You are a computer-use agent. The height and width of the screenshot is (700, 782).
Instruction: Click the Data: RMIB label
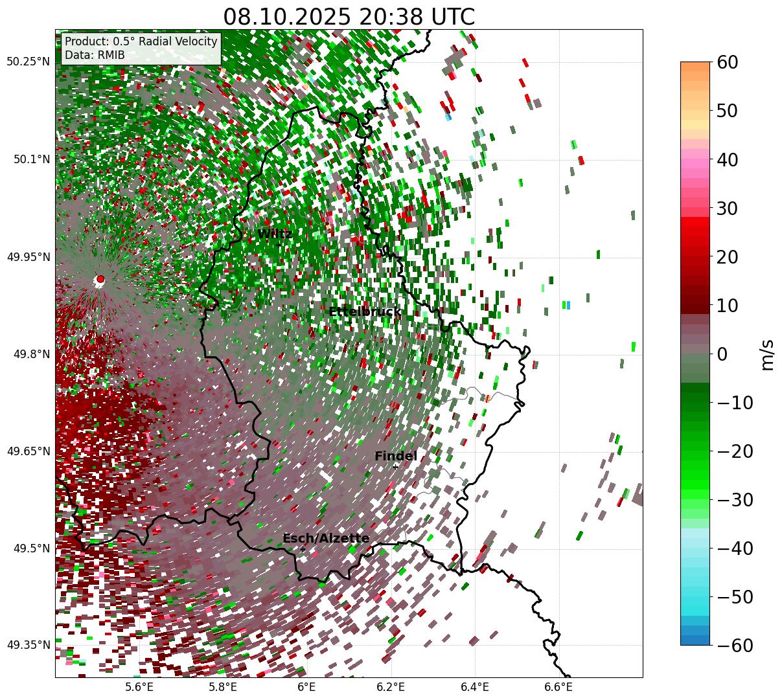pos(95,56)
